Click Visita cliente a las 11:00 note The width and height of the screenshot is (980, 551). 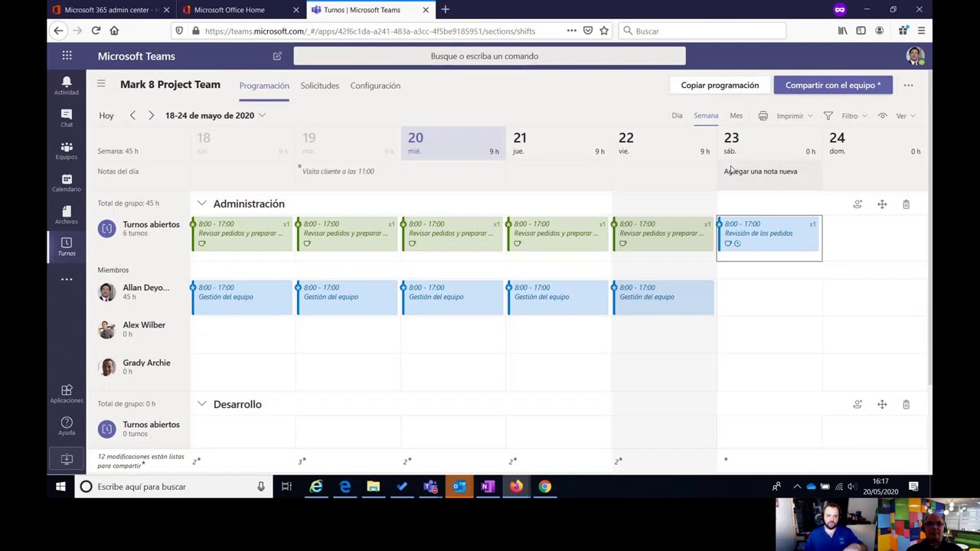pyautogui.click(x=338, y=171)
